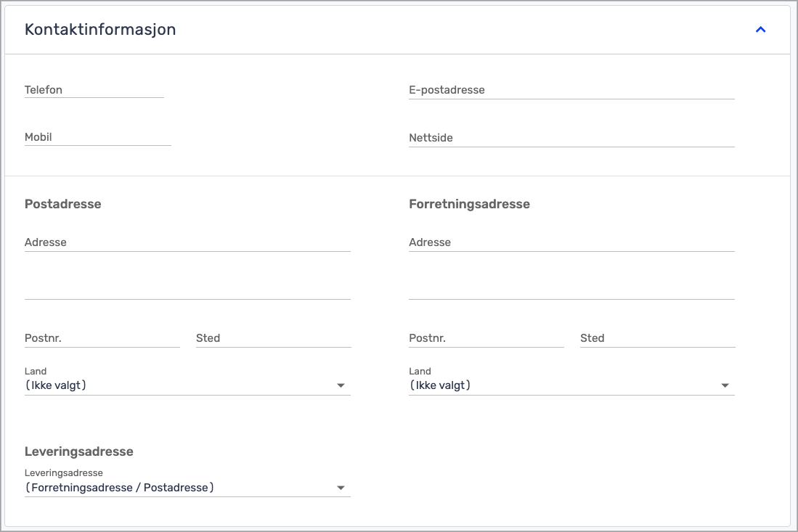This screenshot has height=532, width=798.
Task: Click the Telefon input field
Action: [x=94, y=90]
